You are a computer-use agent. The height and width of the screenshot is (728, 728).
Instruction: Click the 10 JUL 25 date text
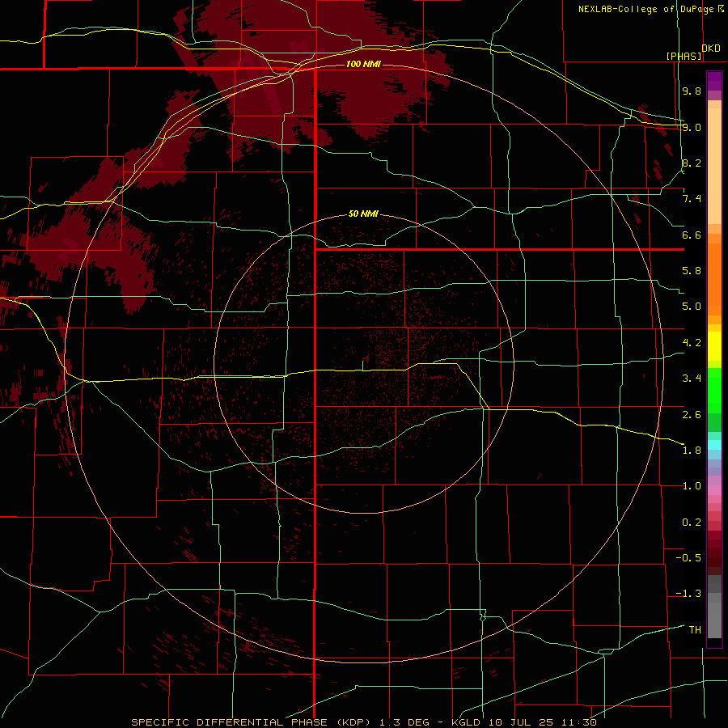(x=521, y=722)
